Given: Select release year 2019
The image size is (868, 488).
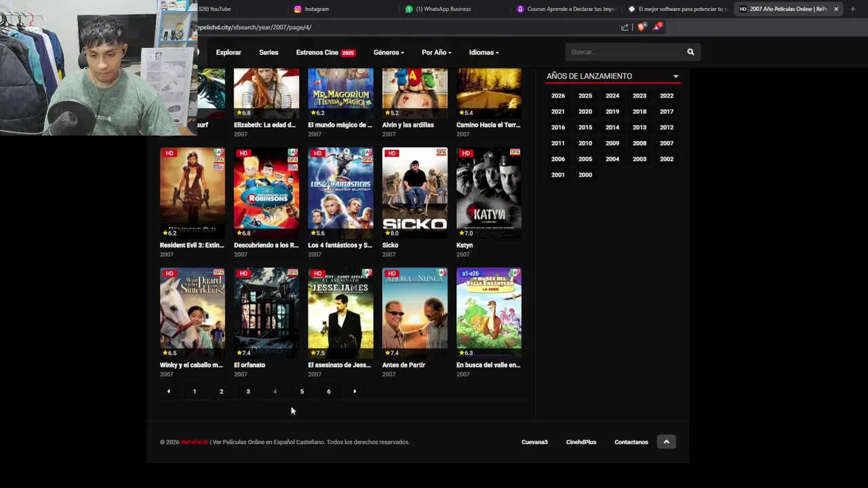Looking at the screenshot, I should coord(612,112).
